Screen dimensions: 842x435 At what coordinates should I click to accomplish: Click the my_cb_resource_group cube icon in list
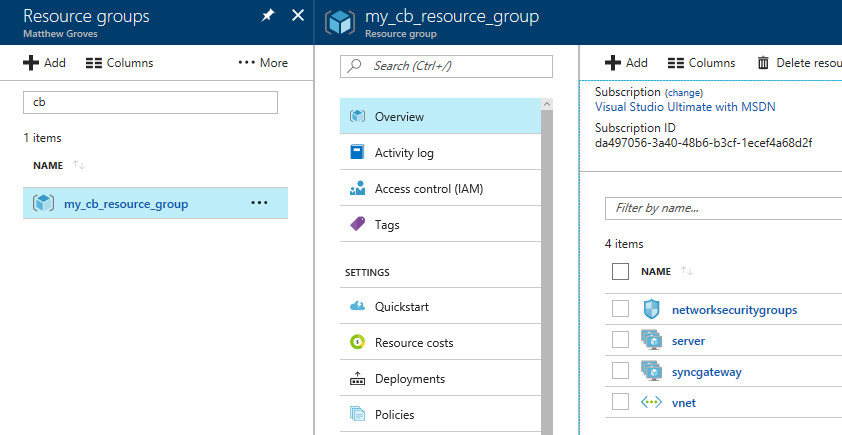coord(43,203)
